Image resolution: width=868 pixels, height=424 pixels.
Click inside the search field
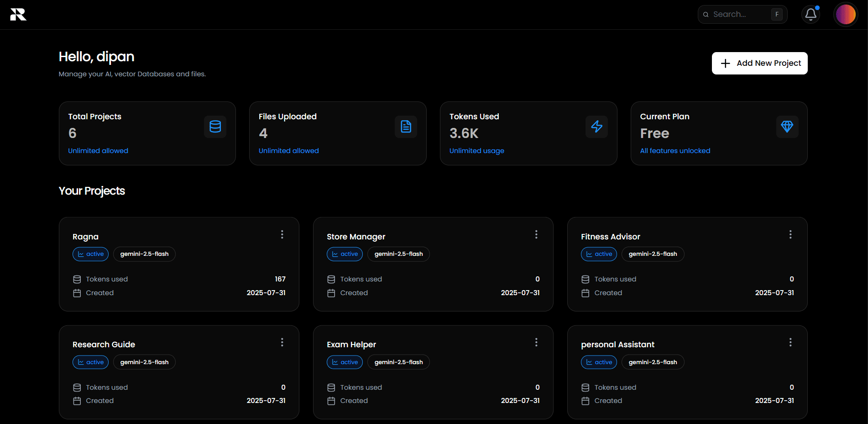click(x=737, y=14)
